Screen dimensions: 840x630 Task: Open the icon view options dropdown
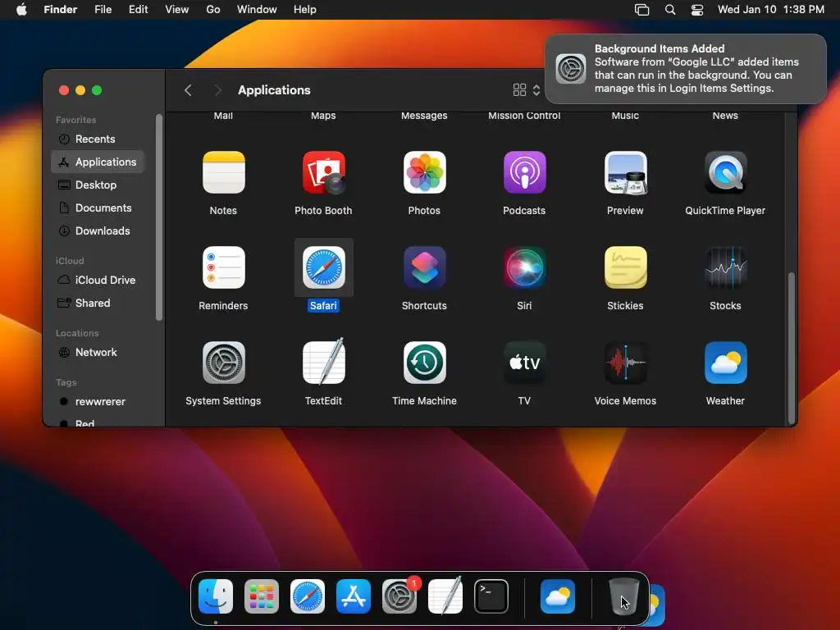[x=527, y=90]
